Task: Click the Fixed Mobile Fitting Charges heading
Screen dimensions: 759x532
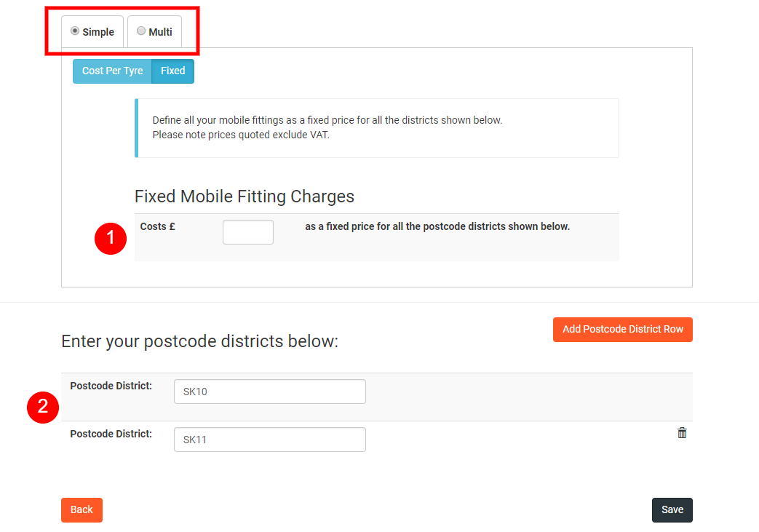Action: point(245,196)
